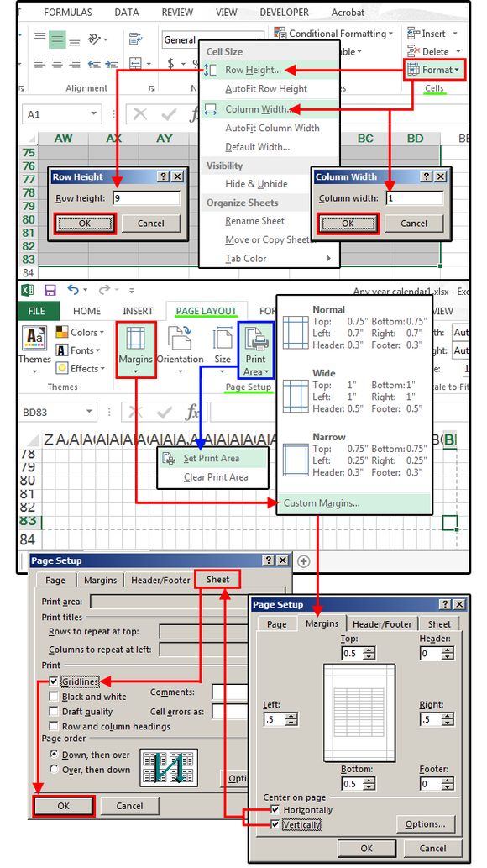Click the Top Align icon in Alignment group
The image size is (487, 868).
pyautogui.click(x=39, y=38)
